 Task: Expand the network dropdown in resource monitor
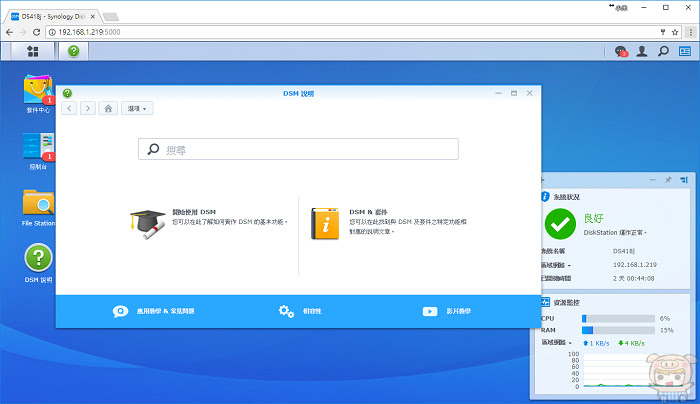[x=556, y=342]
